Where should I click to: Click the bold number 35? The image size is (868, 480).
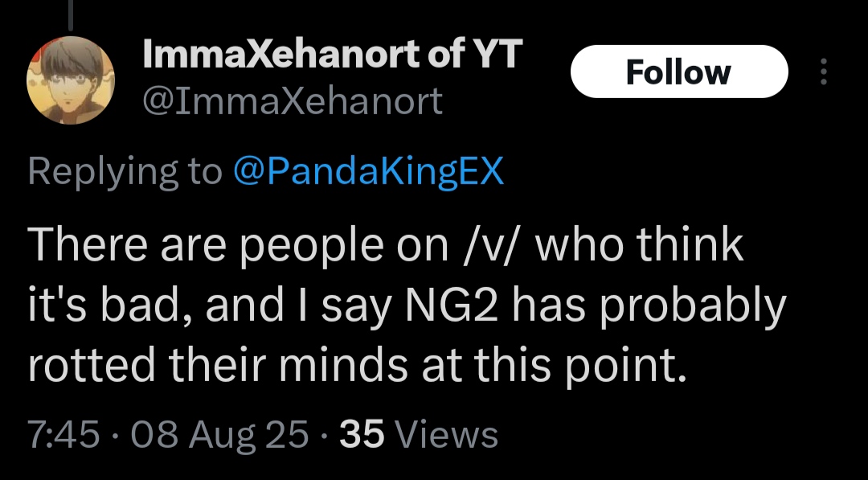coord(362,434)
